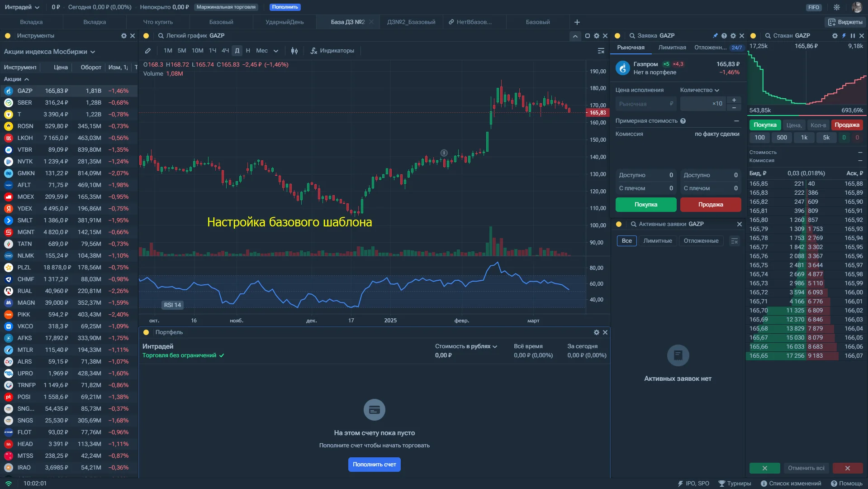868x489 pixels.
Task: Open the Портфель widget settings gear
Action: click(x=597, y=332)
